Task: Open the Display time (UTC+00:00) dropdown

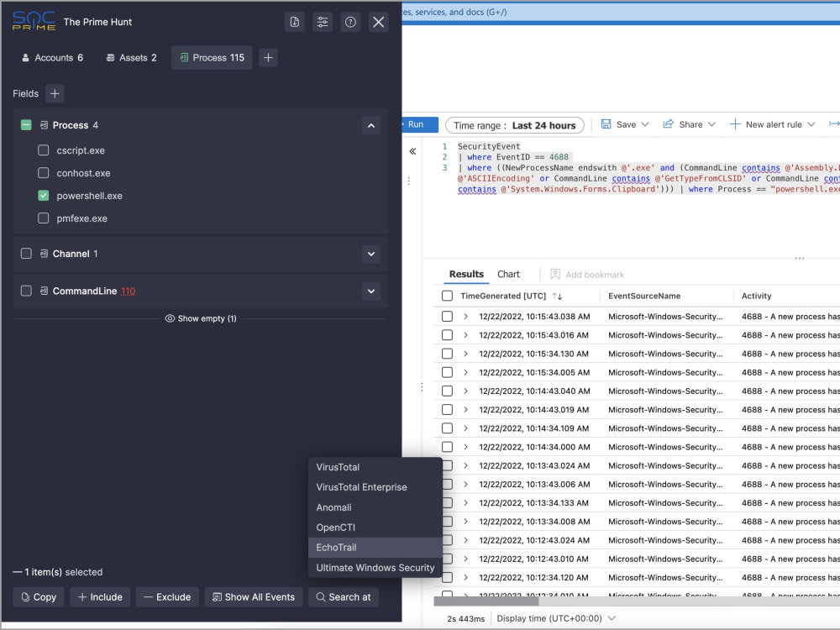Action: [555, 618]
